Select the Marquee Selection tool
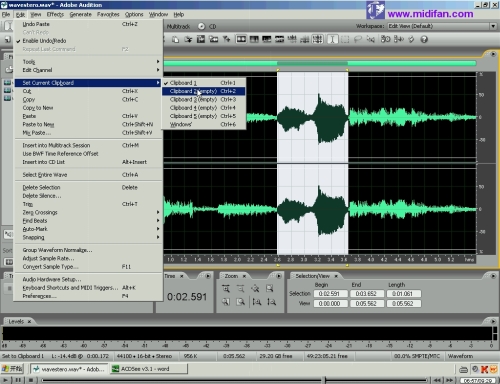The width and height of the screenshot is (500, 384). click(x=345, y=39)
